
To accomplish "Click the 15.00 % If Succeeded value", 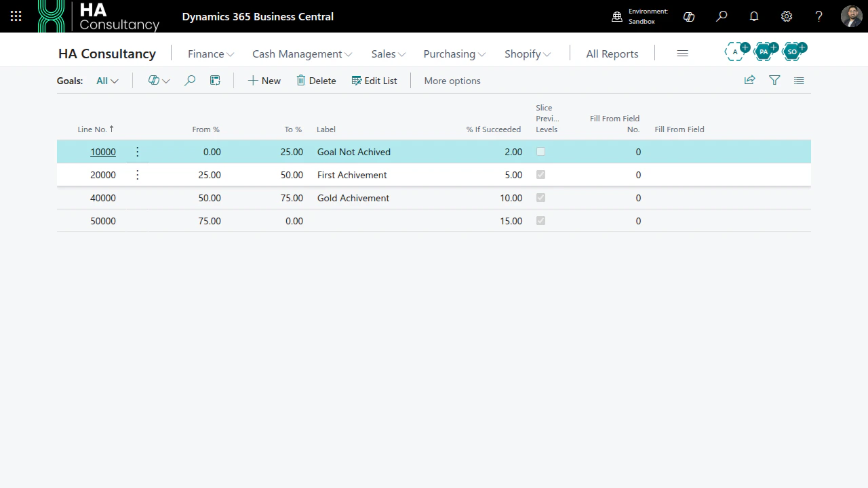I will pos(511,221).
